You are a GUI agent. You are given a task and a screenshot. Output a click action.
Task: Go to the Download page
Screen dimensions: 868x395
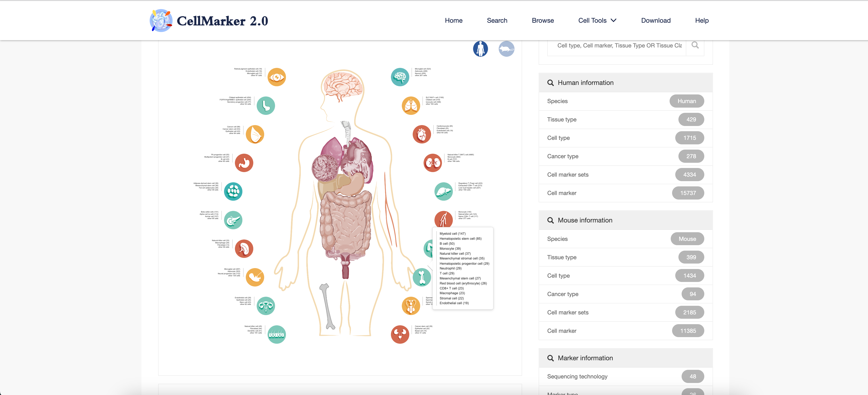[x=655, y=21]
